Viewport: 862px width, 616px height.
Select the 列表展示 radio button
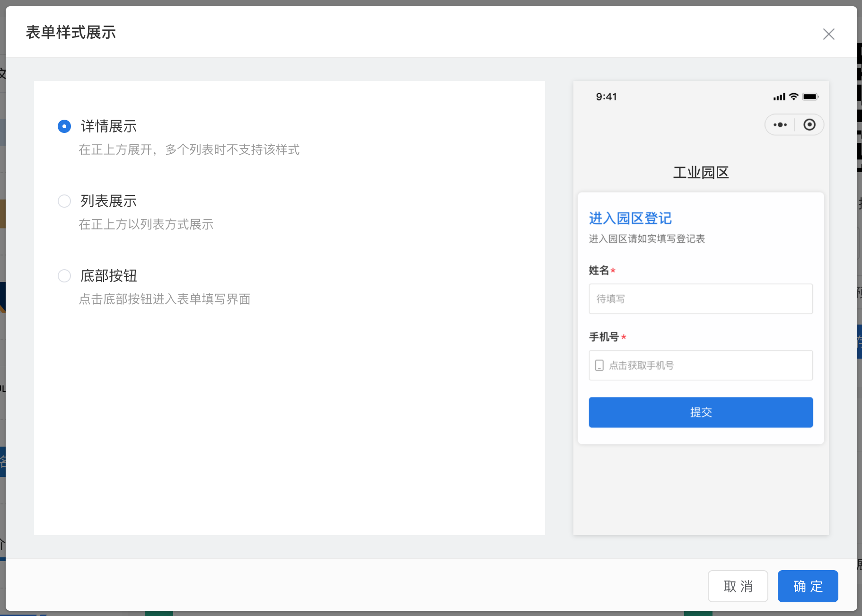(x=64, y=201)
